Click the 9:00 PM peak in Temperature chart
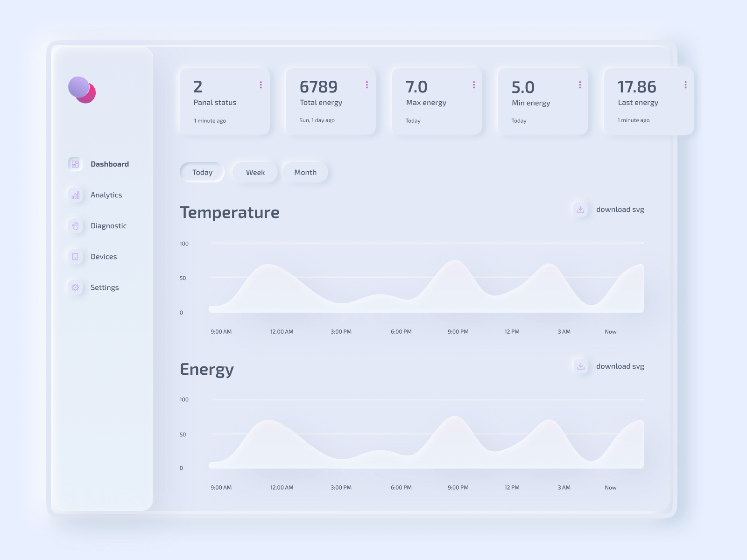Screen dimensions: 747x560 pyautogui.click(x=455, y=262)
